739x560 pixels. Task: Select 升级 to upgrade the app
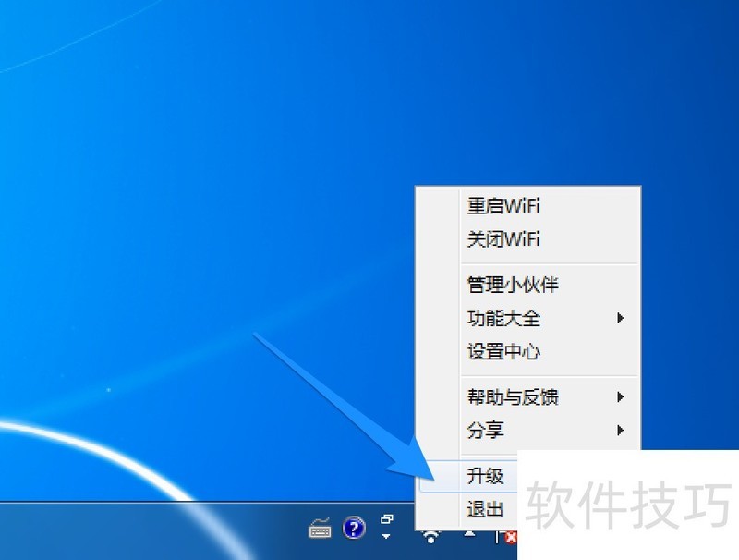pos(485,476)
